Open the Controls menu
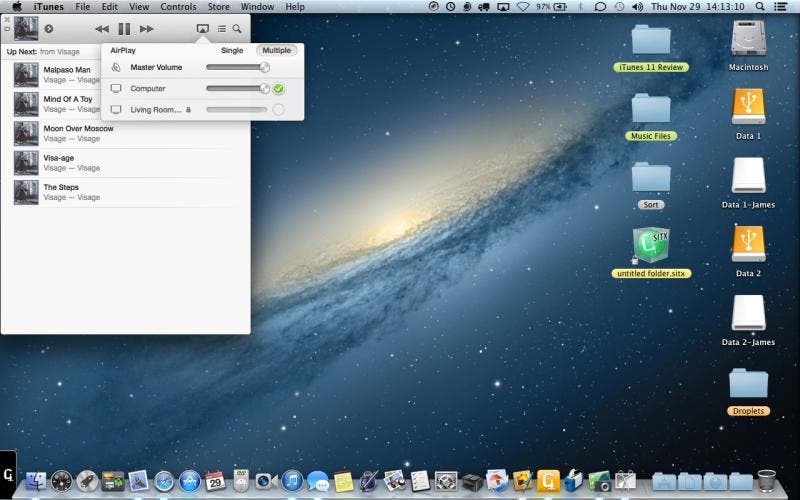Screen dimensions: 800x500 (x=178, y=7)
